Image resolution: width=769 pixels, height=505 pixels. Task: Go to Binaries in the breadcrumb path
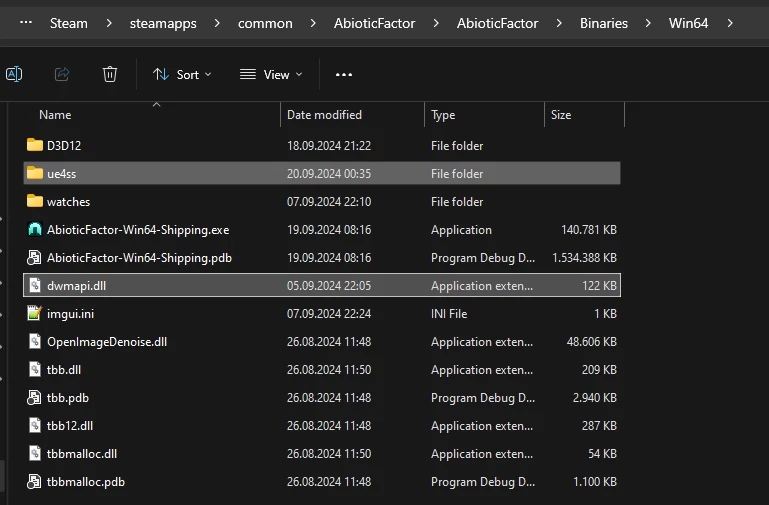point(604,23)
